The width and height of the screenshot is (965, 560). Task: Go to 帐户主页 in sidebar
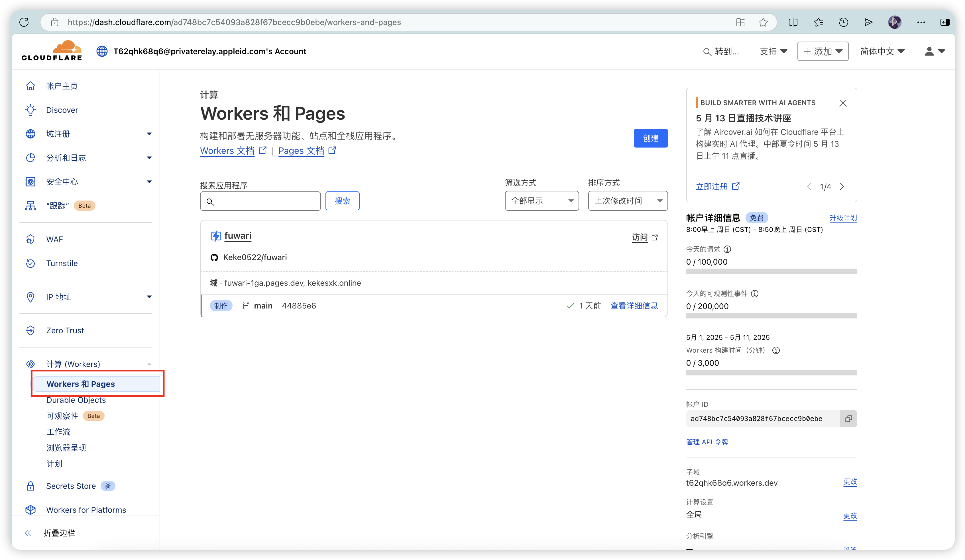coord(62,86)
